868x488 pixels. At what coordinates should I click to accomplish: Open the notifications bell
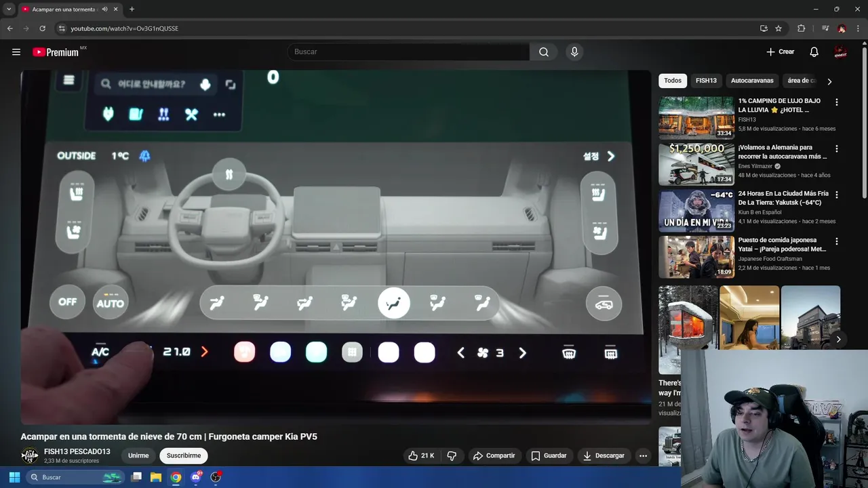[x=814, y=52]
